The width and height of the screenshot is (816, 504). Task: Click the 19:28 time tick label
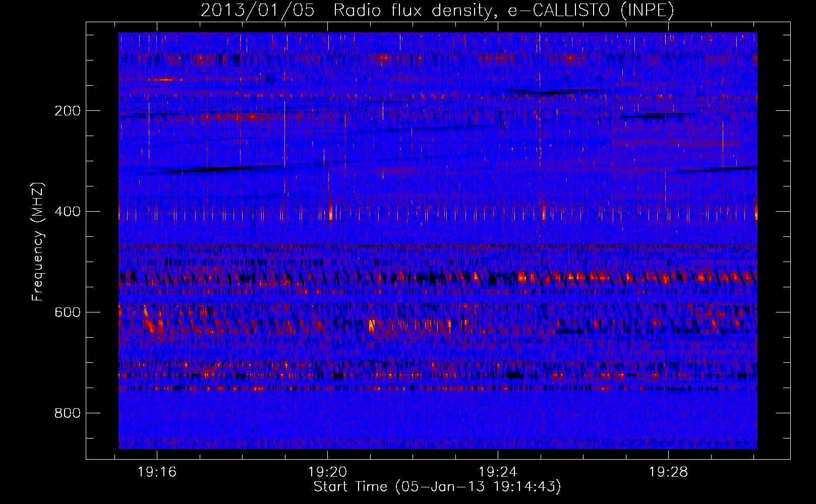[x=668, y=472]
